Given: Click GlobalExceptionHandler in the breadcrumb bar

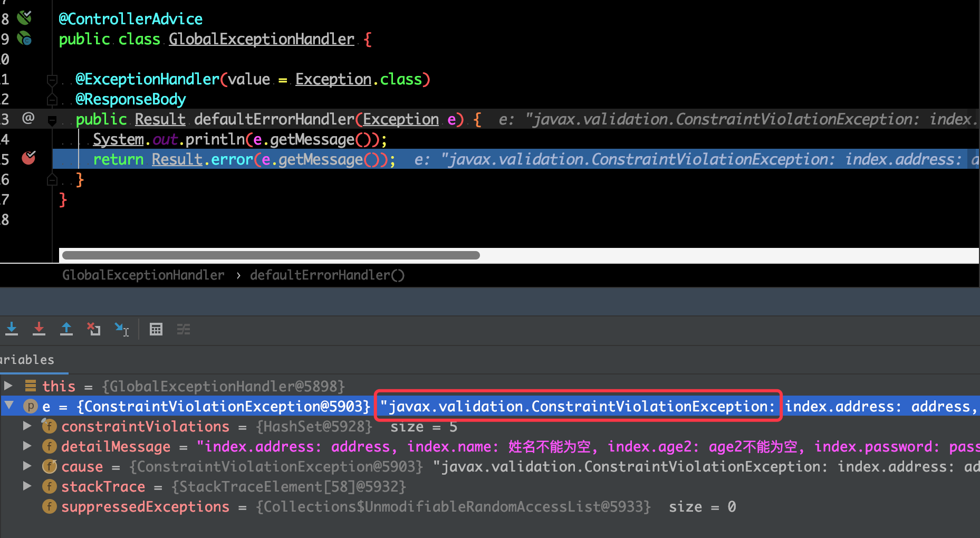Looking at the screenshot, I should coord(143,275).
